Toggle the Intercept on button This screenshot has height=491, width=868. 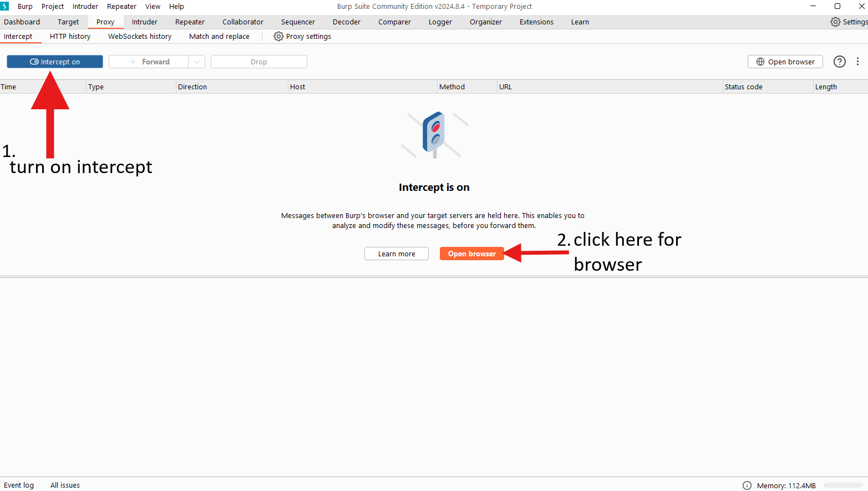tap(55, 62)
